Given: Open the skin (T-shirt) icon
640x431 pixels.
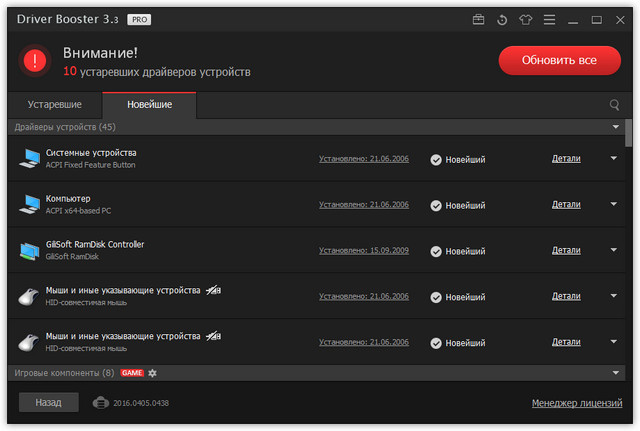Looking at the screenshot, I should point(525,19).
